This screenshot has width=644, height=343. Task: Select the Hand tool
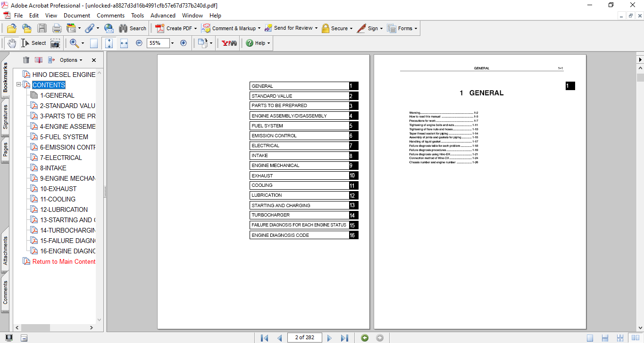11,43
